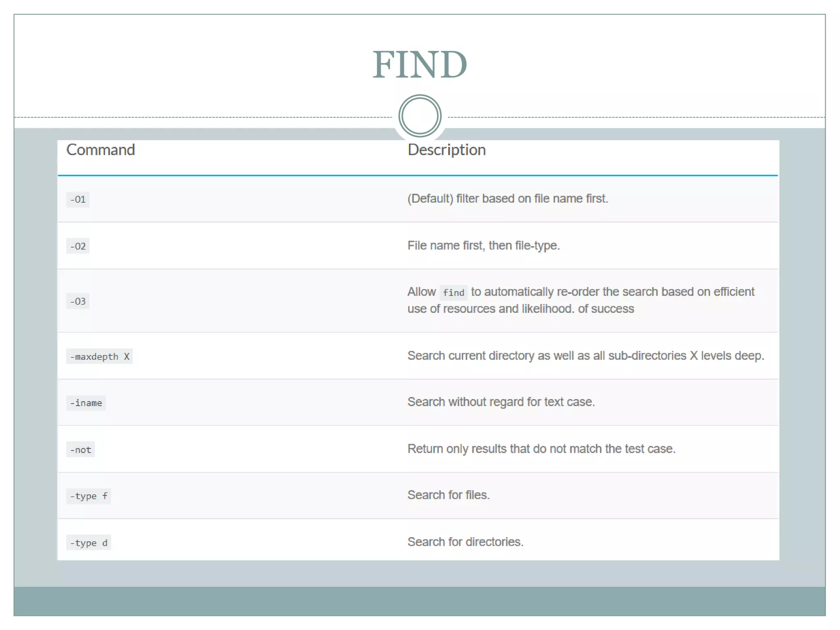This screenshot has width=840, height=630.
Task: Click the -iname code tag
Action: (86, 403)
